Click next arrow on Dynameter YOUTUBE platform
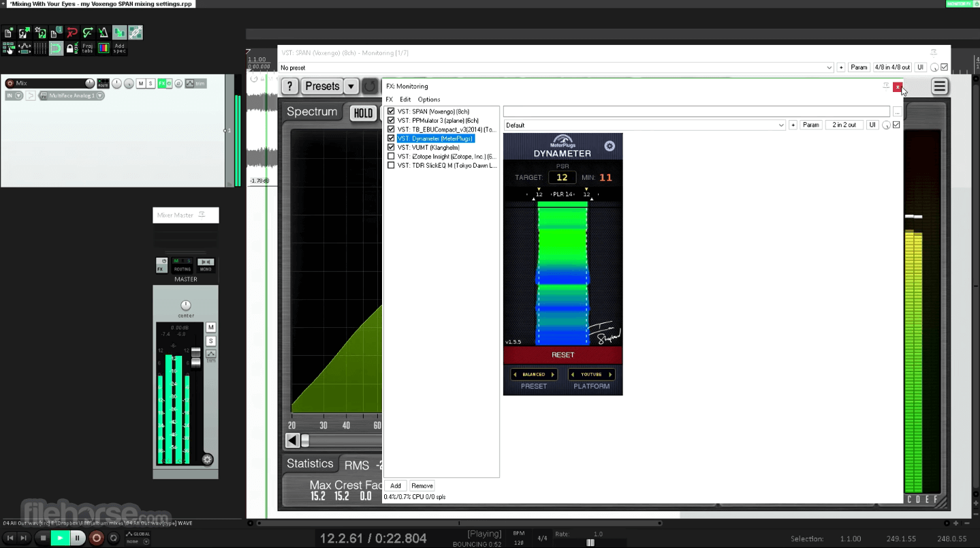Image resolution: width=980 pixels, height=548 pixels. [610, 374]
